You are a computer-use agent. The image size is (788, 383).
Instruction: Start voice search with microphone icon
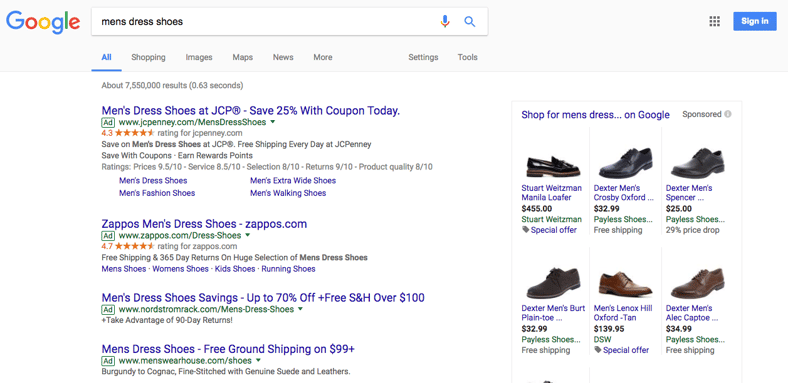point(445,21)
